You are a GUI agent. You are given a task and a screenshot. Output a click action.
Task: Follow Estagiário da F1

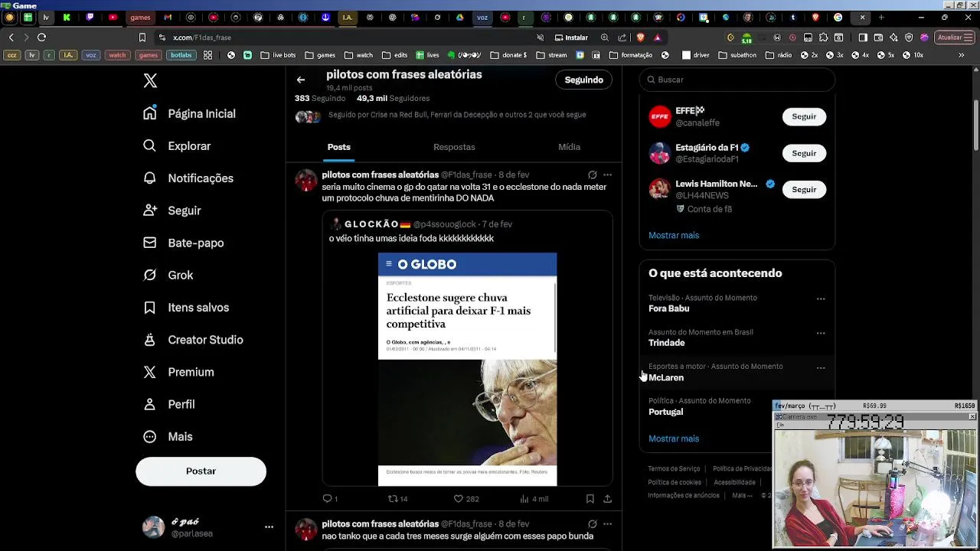(x=804, y=153)
